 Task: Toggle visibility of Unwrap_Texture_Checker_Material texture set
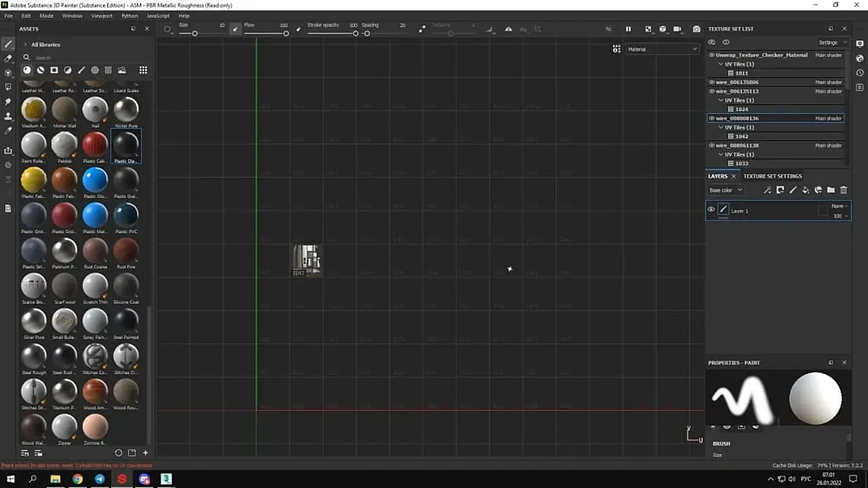pos(711,55)
